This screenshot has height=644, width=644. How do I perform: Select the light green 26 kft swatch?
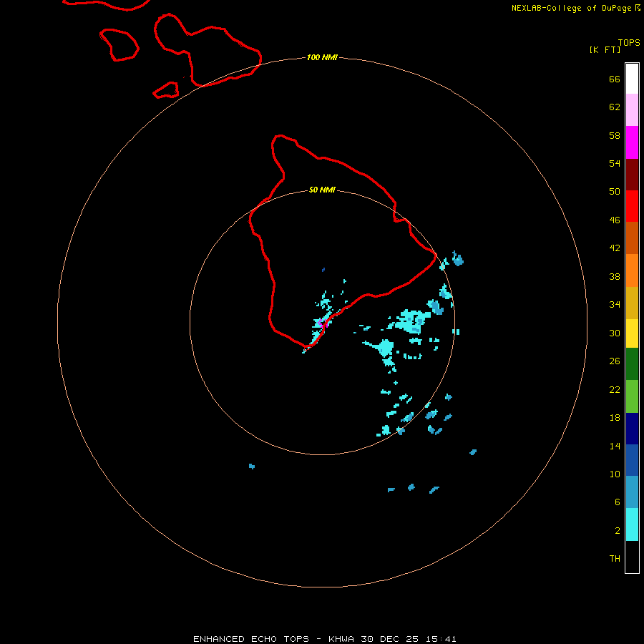click(632, 396)
